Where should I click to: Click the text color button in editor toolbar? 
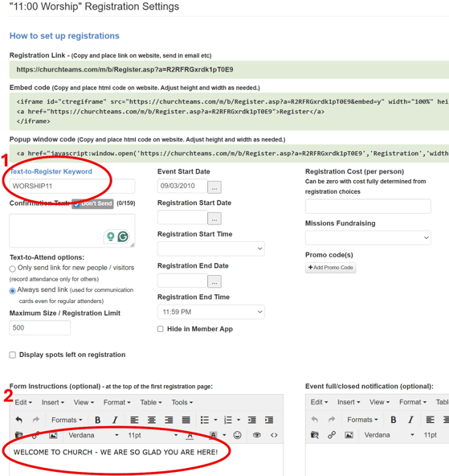190,435
